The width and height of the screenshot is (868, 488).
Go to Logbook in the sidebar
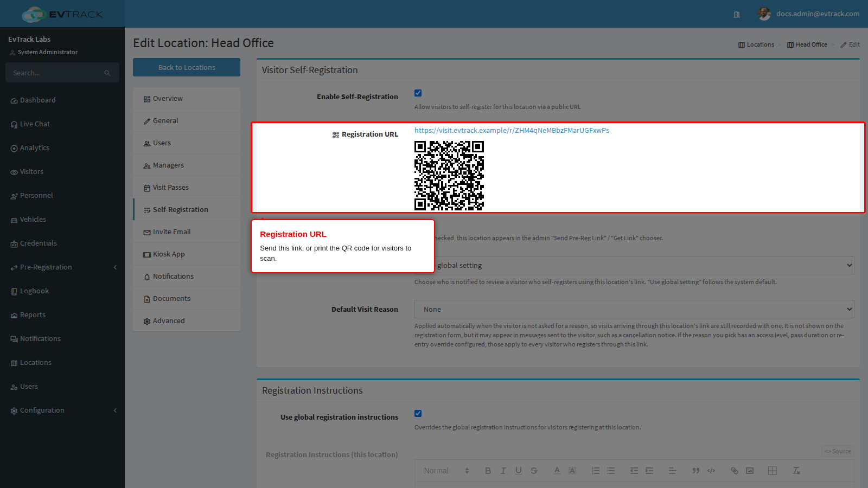point(62,291)
